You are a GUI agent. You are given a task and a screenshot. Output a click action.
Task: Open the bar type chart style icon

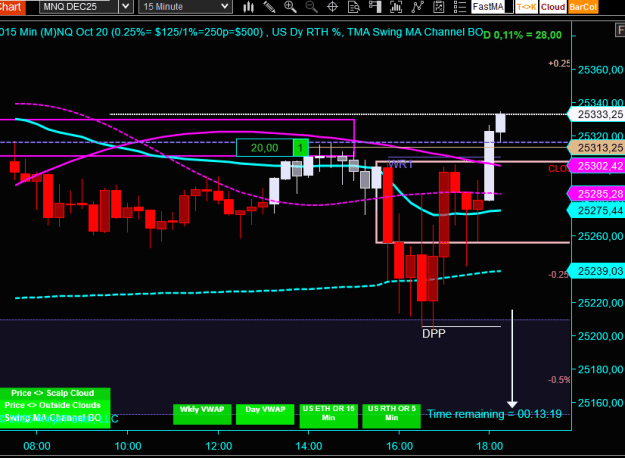point(249,7)
